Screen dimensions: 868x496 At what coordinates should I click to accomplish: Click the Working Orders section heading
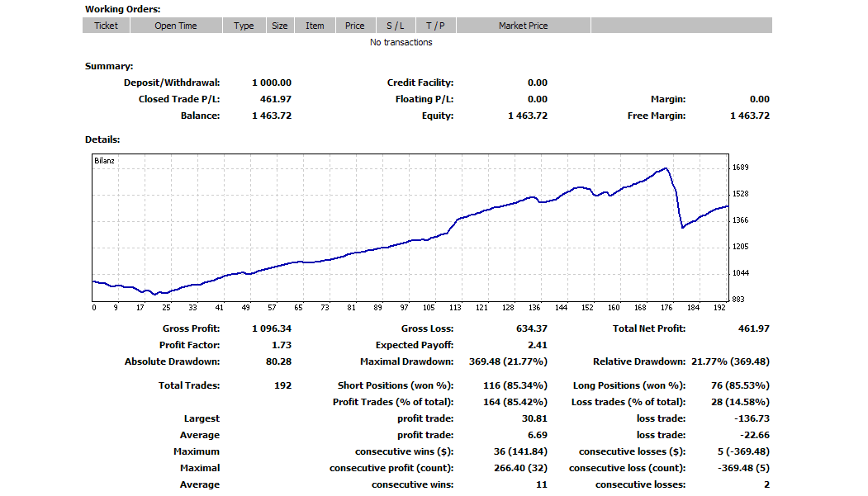122,9
